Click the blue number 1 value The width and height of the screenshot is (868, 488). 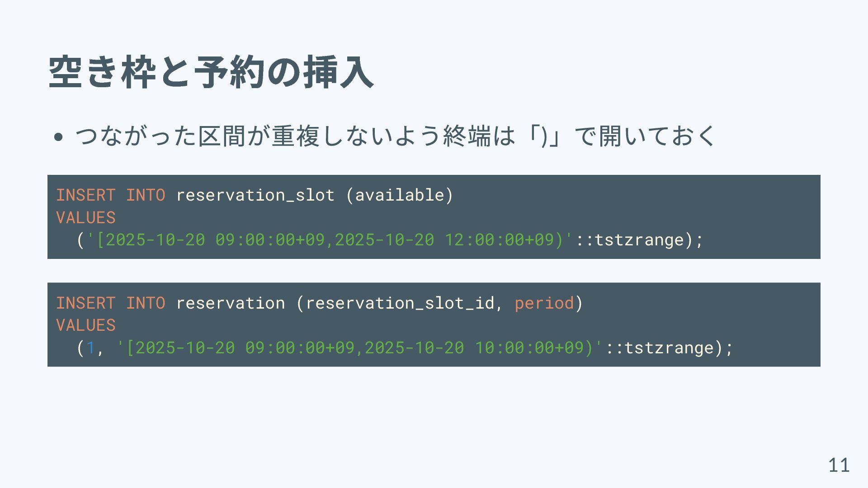point(90,348)
